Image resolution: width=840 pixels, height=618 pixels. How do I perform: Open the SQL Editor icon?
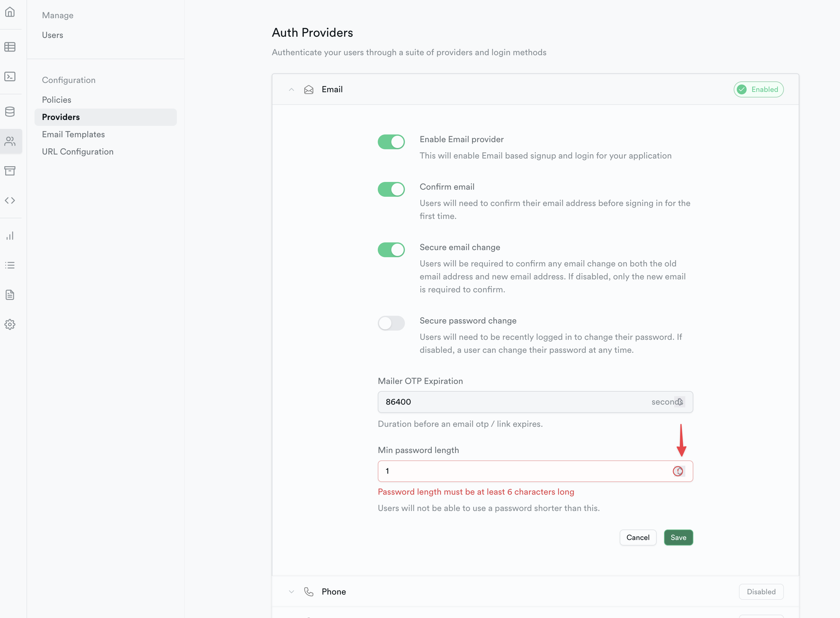click(10, 77)
